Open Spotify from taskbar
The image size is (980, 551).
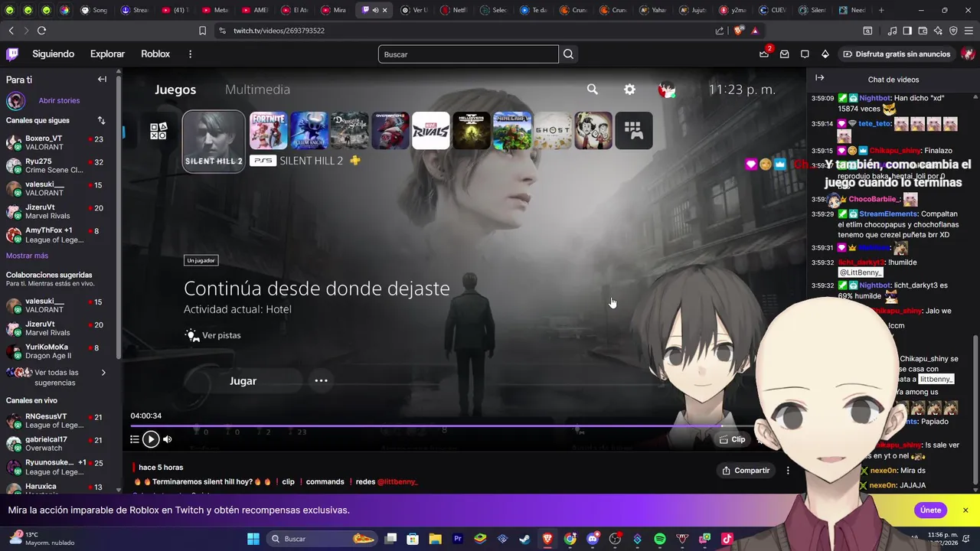[x=660, y=539]
